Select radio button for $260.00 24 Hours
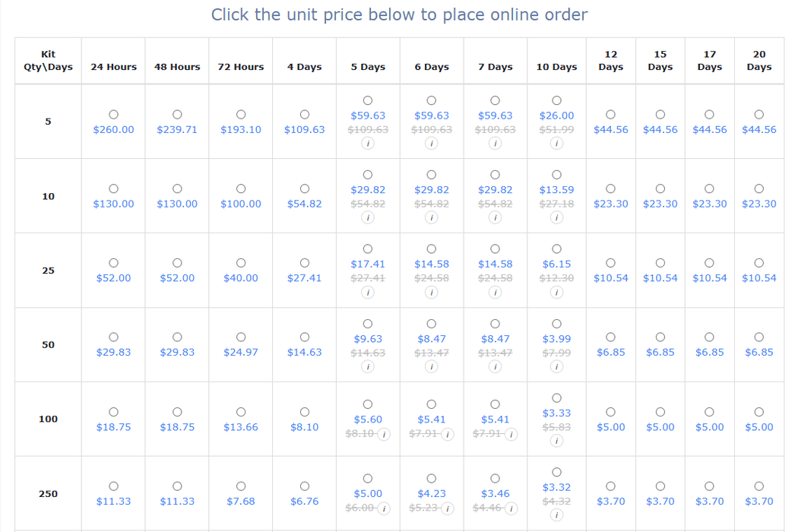The height and width of the screenshot is (532, 795). [x=113, y=115]
